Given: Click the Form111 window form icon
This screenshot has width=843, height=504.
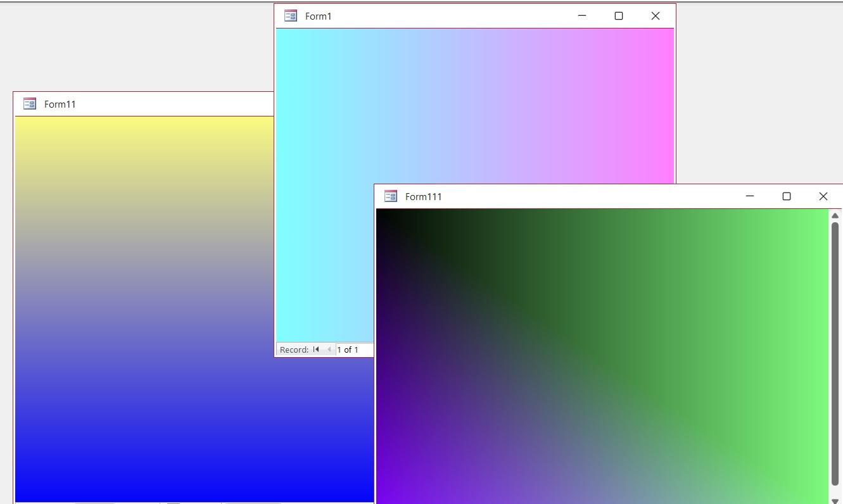Looking at the screenshot, I should pyautogui.click(x=391, y=196).
